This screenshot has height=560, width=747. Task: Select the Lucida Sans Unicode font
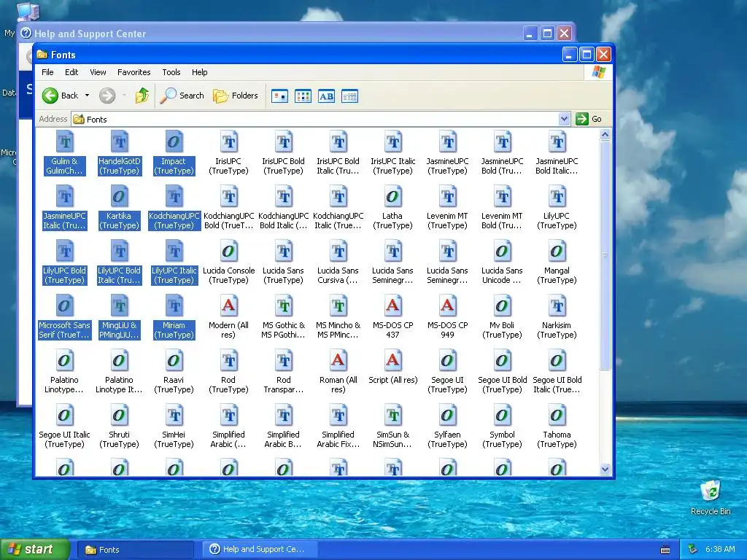coord(502,262)
